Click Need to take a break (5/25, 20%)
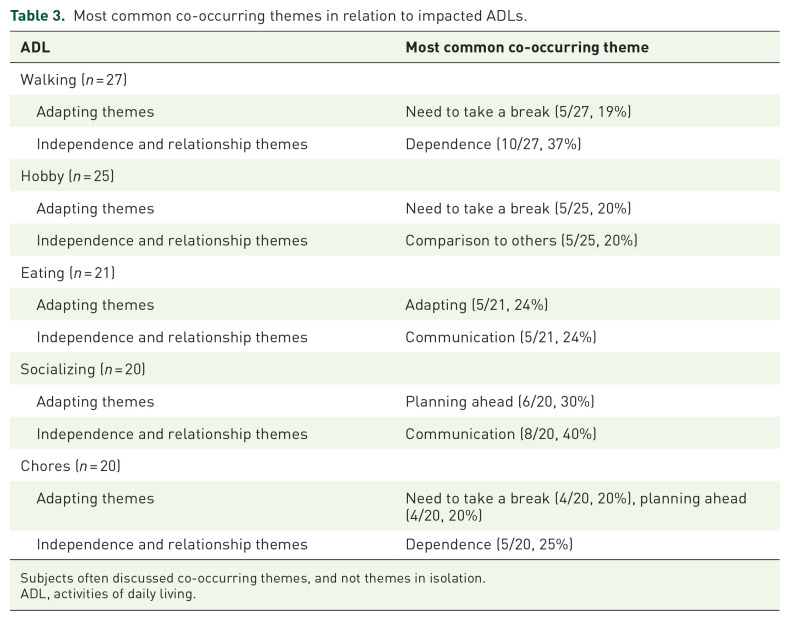The width and height of the screenshot is (790, 621). click(x=518, y=208)
